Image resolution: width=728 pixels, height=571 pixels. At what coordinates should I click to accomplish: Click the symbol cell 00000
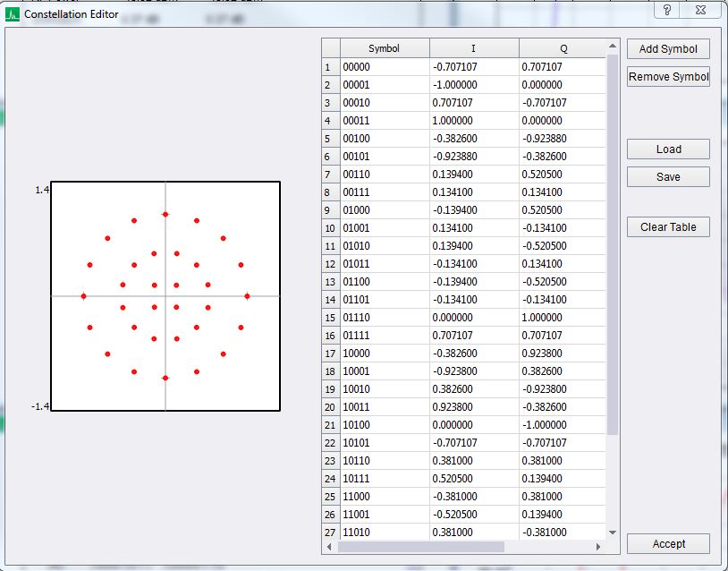pos(384,67)
